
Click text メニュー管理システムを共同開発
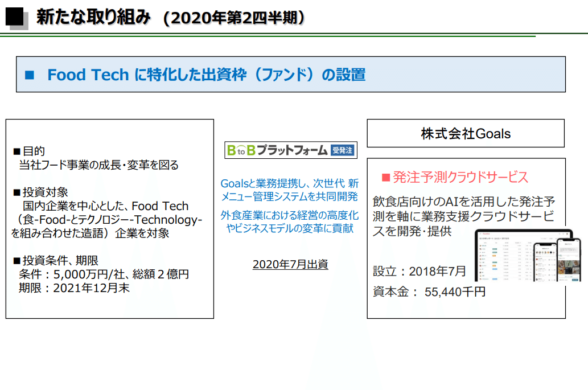click(290, 196)
